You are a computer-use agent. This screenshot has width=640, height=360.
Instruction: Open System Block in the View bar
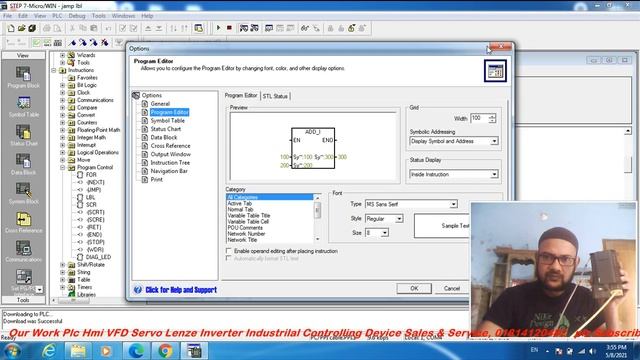coord(23,193)
